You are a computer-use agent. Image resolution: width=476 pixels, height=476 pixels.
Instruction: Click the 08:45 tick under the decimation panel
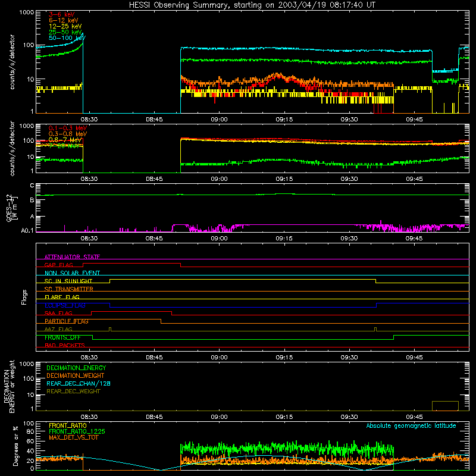[154, 417]
